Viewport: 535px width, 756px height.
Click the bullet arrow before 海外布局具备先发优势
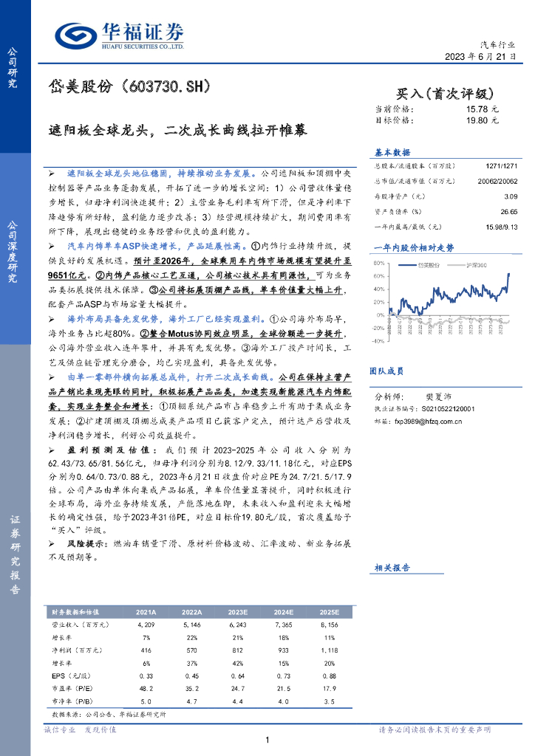point(52,319)
